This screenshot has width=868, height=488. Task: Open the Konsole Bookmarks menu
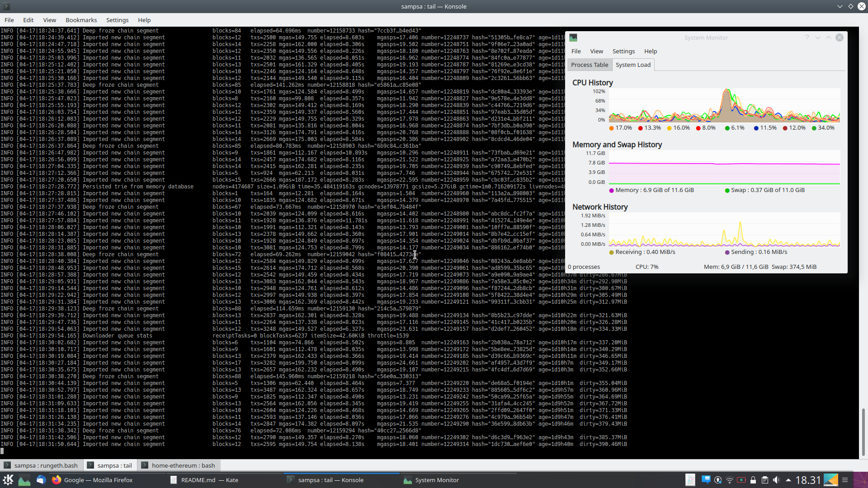(x=81, y=20)
